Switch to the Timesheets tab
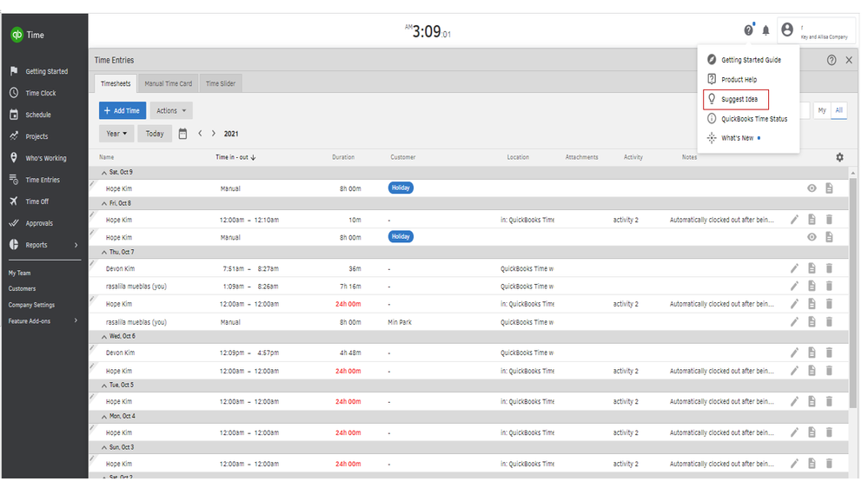868x488 pixels. pos(116,83)
